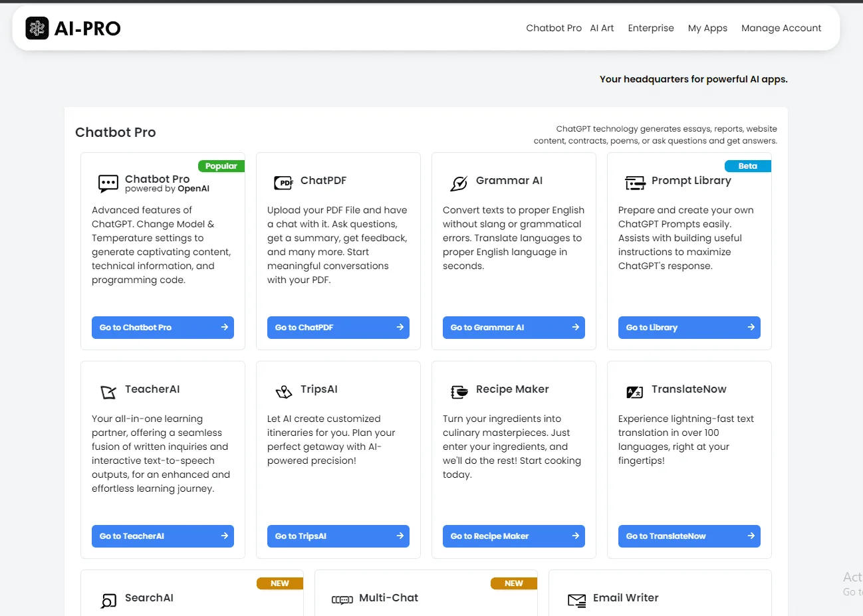863x616 pixels.
Task: Open My Apps in the top navigation
Action: pyautogui.click(x=707, y=28)
